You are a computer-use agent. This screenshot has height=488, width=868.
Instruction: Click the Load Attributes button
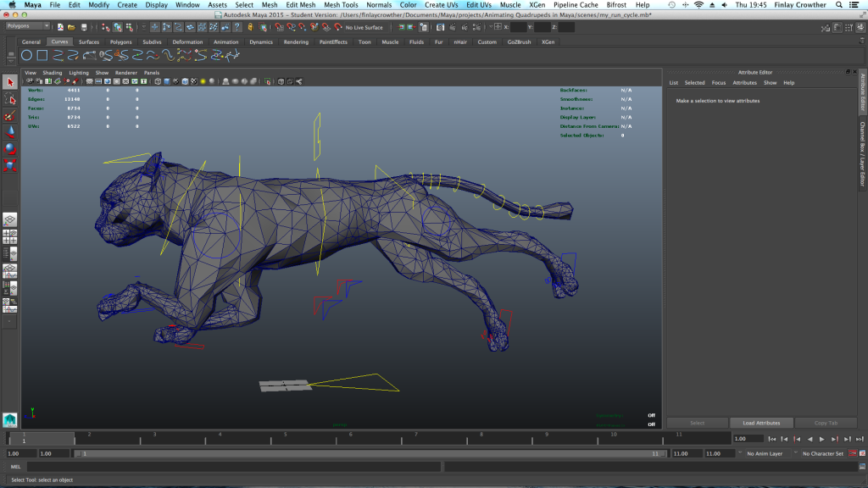(x=761, y=423)
